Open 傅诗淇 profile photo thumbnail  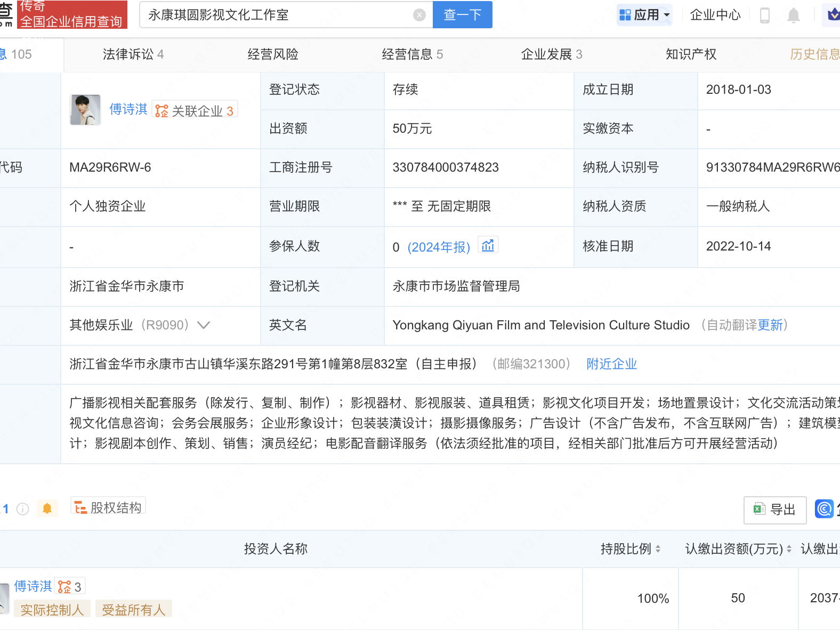pyautogui.click(x=85, y=110)
